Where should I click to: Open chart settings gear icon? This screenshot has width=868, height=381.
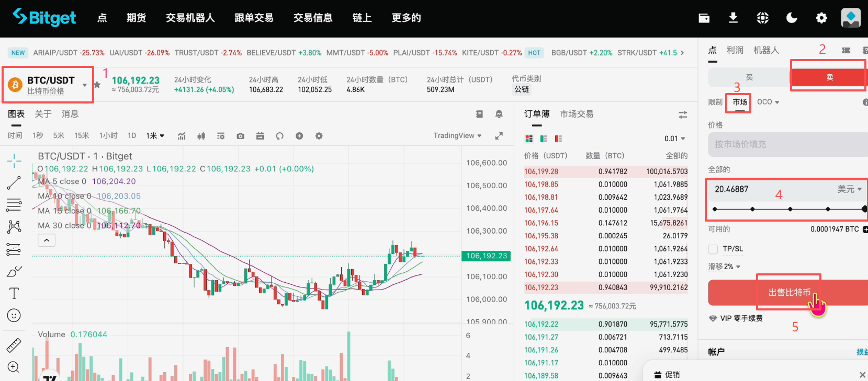(319, 136)
